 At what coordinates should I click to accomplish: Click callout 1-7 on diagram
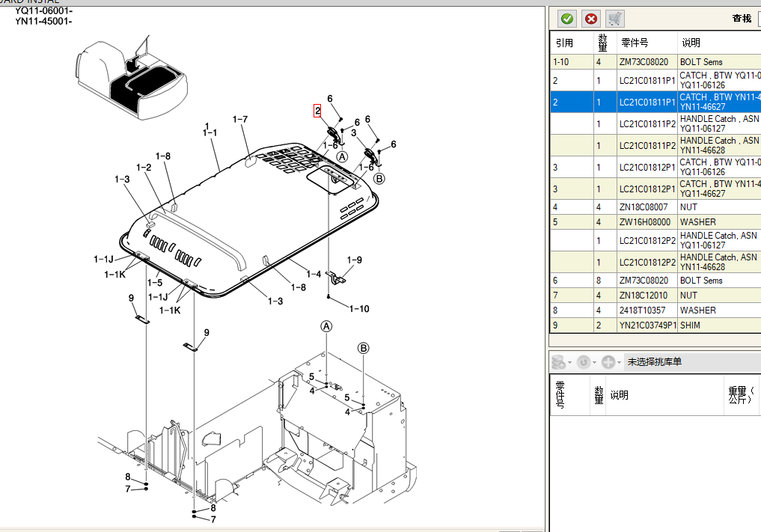pos(239,119)
